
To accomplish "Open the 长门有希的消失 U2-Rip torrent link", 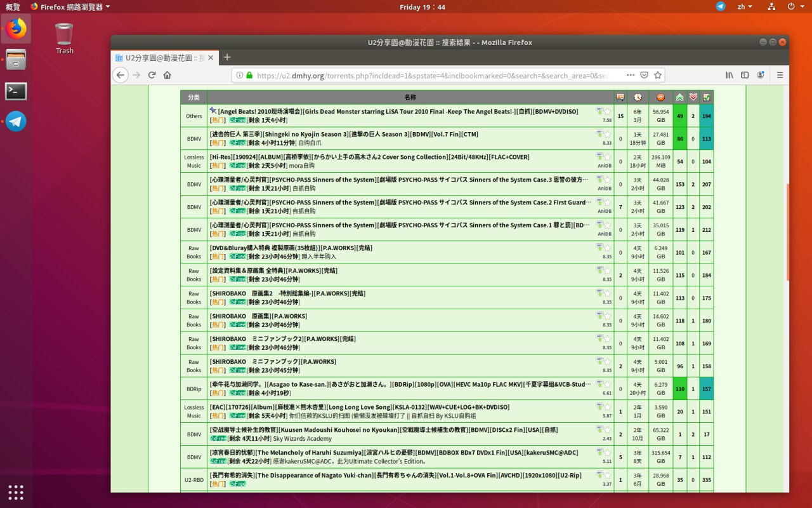I will point(396,475).
